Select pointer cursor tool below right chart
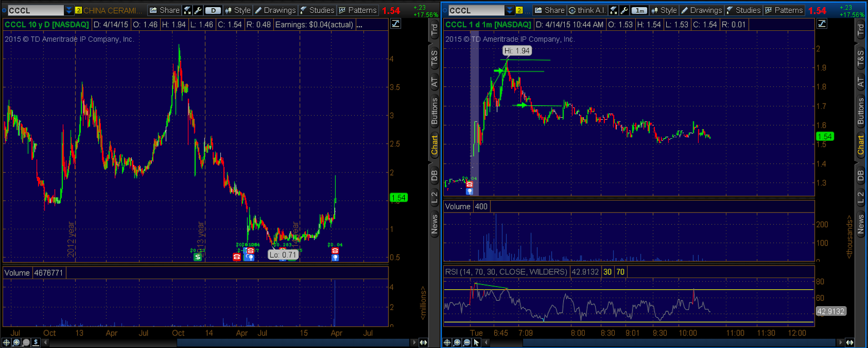 tap(476, 342)
